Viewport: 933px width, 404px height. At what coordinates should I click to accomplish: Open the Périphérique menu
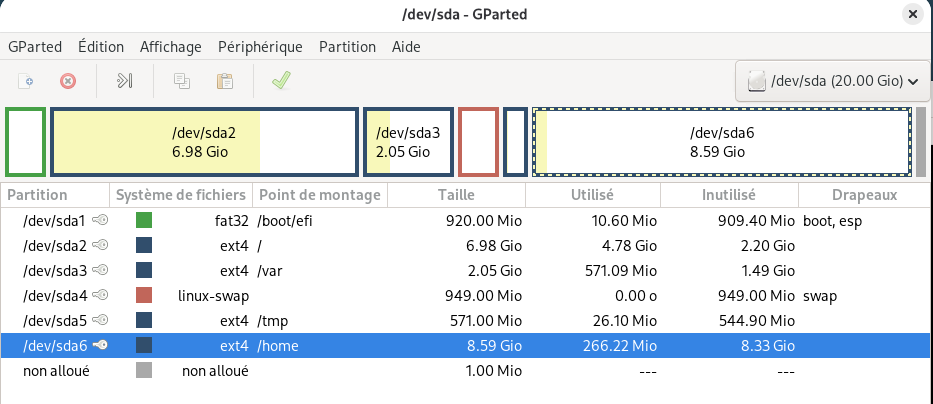point(260,47)
